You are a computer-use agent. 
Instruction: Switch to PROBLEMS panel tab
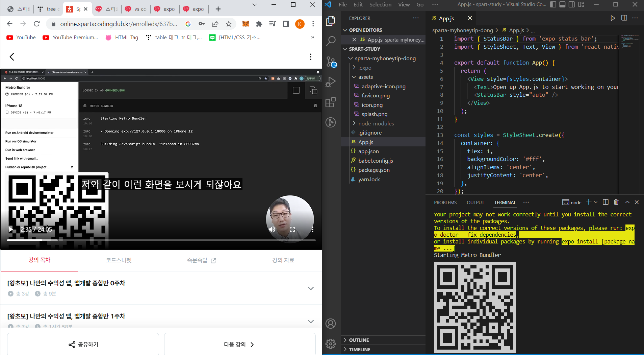click(445, 203)
